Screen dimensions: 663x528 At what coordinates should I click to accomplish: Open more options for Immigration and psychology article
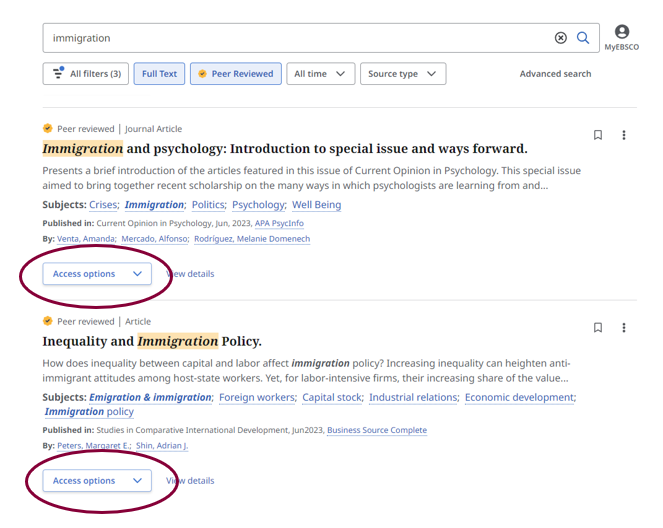click(624, 135)
